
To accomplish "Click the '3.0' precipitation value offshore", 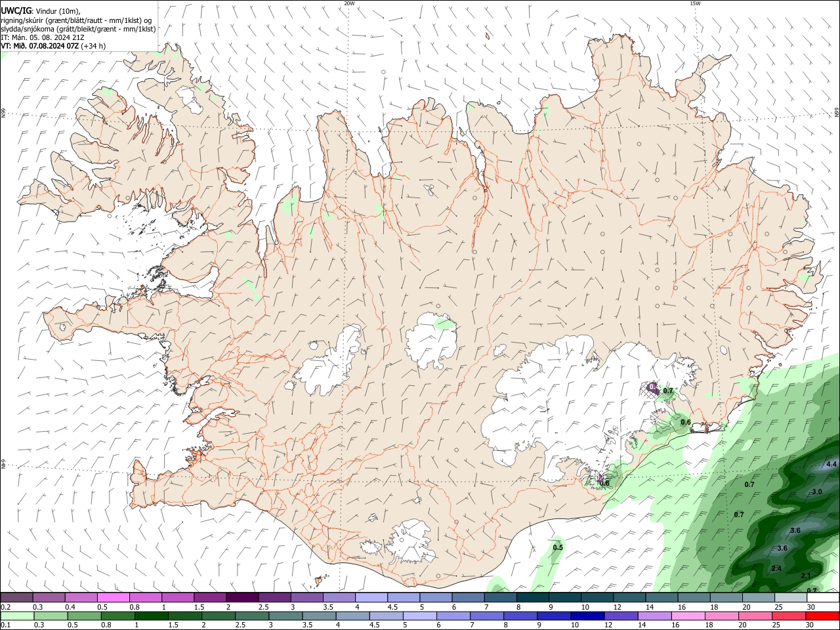I will coord(817,492).
